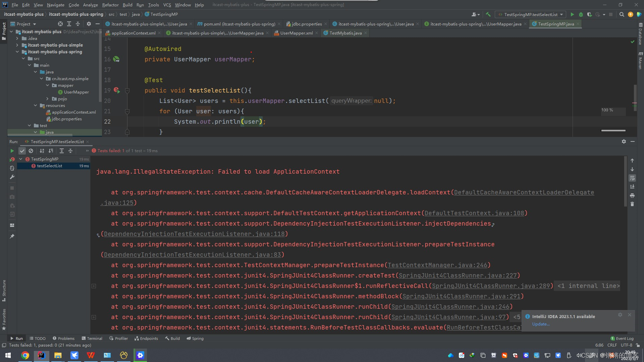The width and height of the screenshot is (644, 362).
Task: Click the Print icon beside console
Action: [x=632, y=195]
